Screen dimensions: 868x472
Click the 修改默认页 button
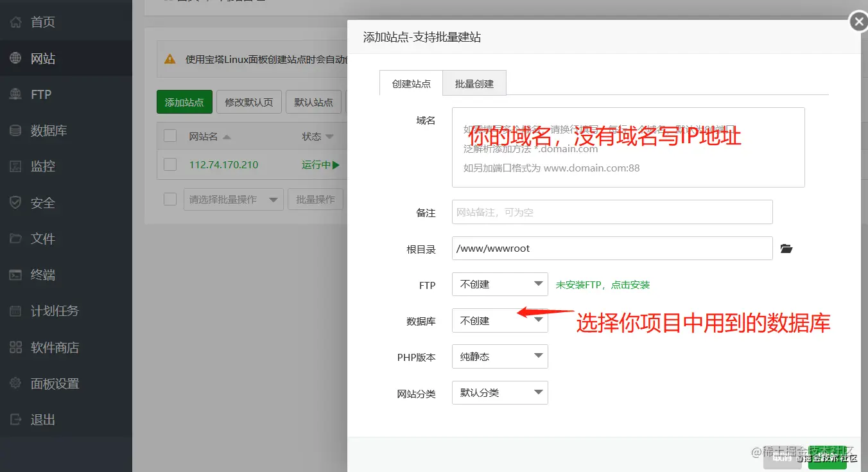point(249,102)
